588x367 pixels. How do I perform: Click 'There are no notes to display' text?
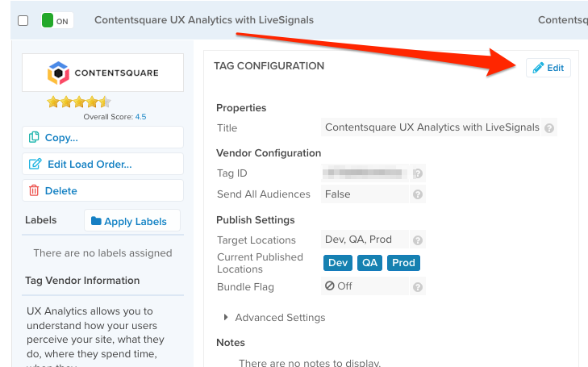(310, 362)
